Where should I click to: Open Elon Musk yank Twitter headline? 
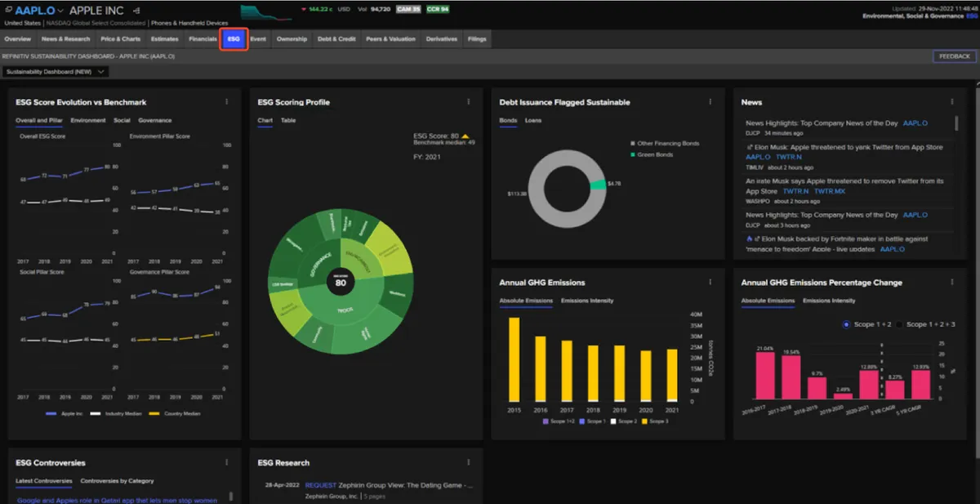(x=849, y=147)
